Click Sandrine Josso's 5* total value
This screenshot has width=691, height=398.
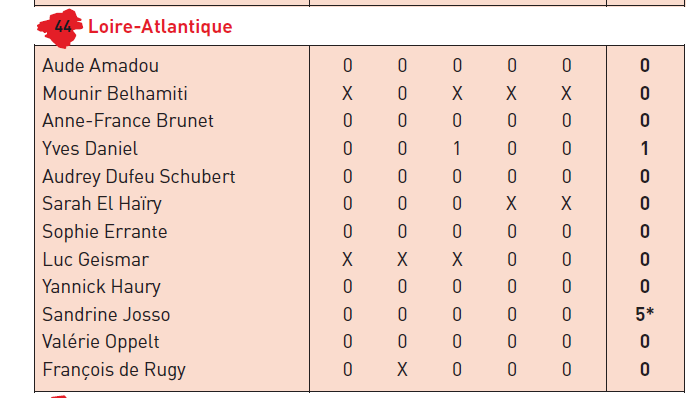645,314
